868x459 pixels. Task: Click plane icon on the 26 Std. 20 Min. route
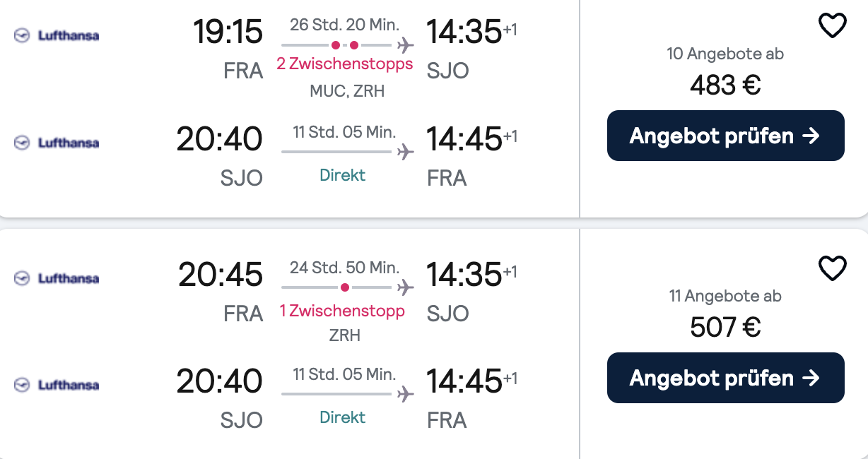click(x=405, y=46)
